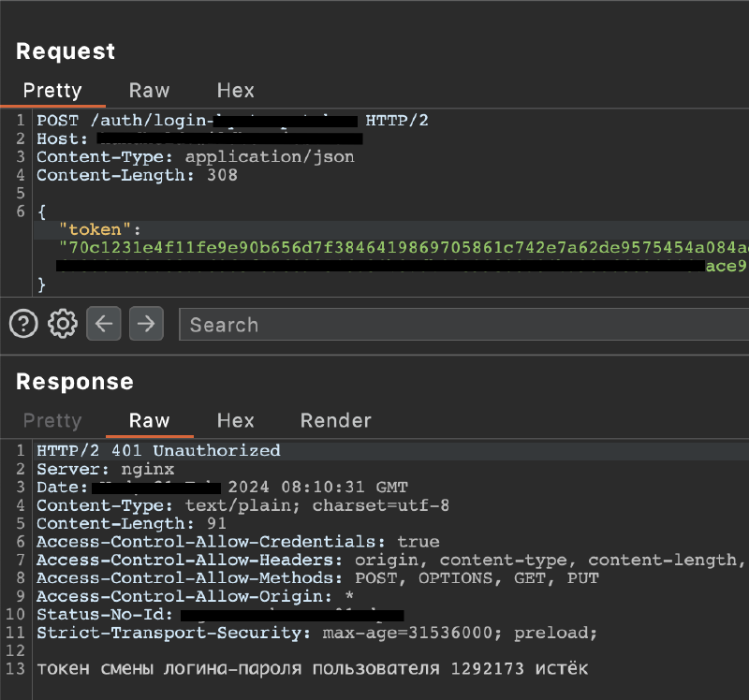Click Access-Control-Allow-Methods line
Screen dimensions: 749x700
(x=317, y=577)
